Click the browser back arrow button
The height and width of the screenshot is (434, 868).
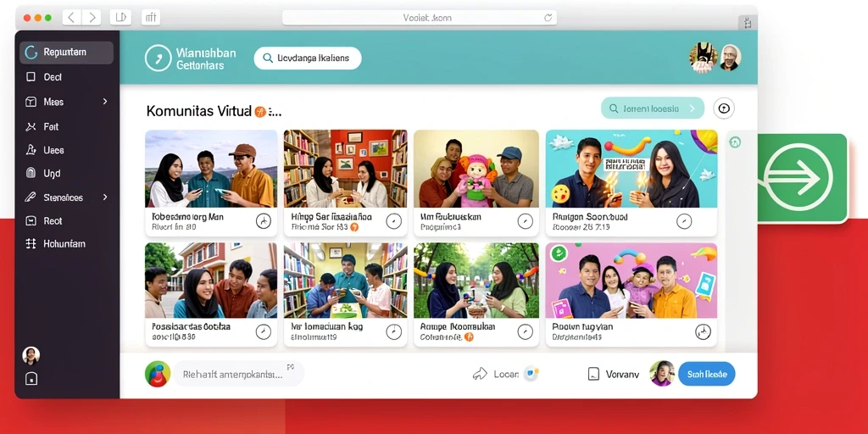[x=71, y=18]
